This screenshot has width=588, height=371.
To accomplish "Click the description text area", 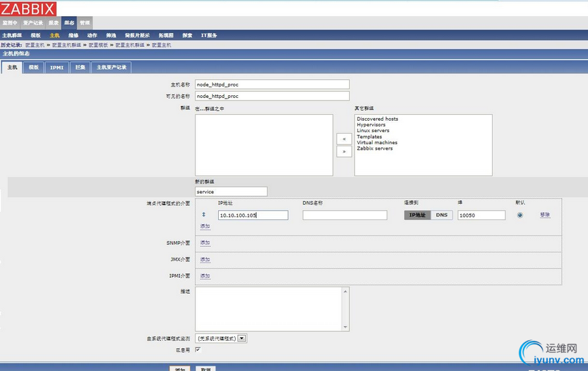I will [x=269, y=309].
